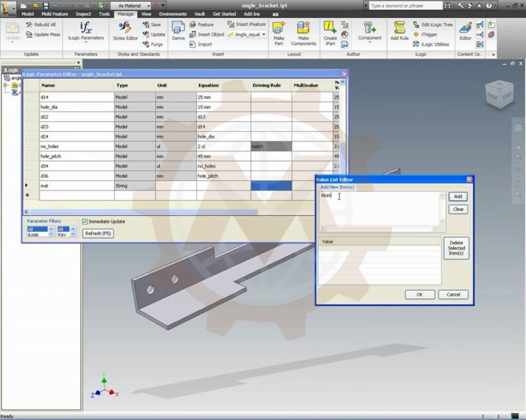This screenshot has height=420, width=526.
Task: Open the help question mark icon
Action: coord(489,6)
